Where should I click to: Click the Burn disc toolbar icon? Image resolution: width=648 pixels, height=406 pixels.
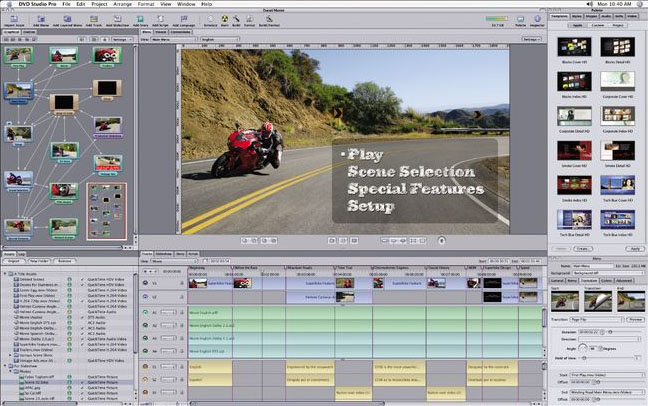(224, 19)
